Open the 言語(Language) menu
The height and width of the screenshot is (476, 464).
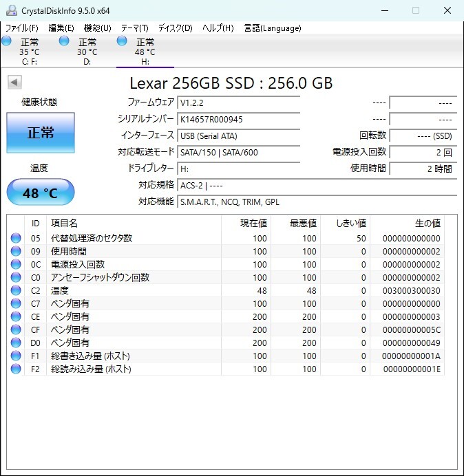click(x=273, y=28)
